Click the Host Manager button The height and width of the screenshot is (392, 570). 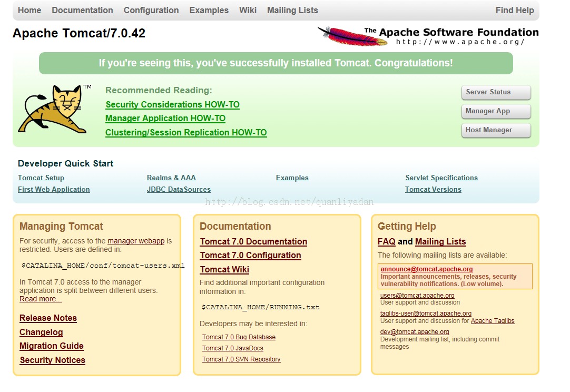496,130
